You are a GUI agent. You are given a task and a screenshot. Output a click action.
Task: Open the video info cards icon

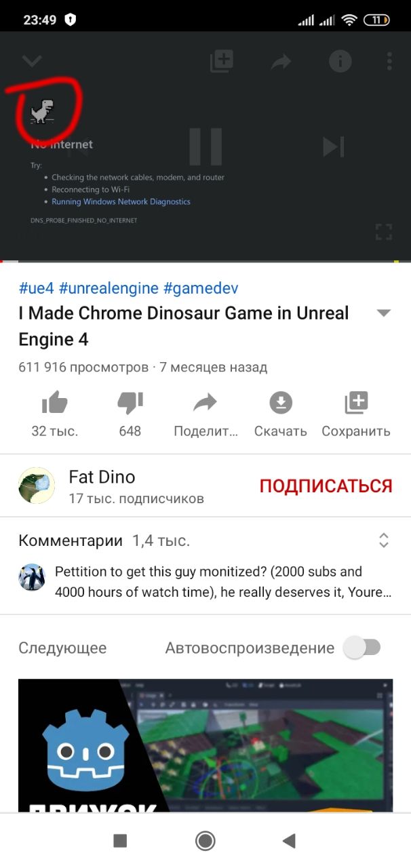[340, 62]
